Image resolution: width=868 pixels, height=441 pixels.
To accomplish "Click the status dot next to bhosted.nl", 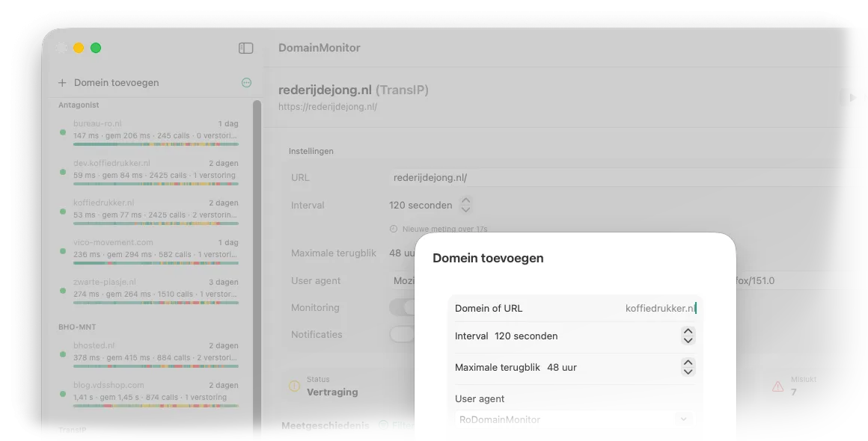I will 63,354.
